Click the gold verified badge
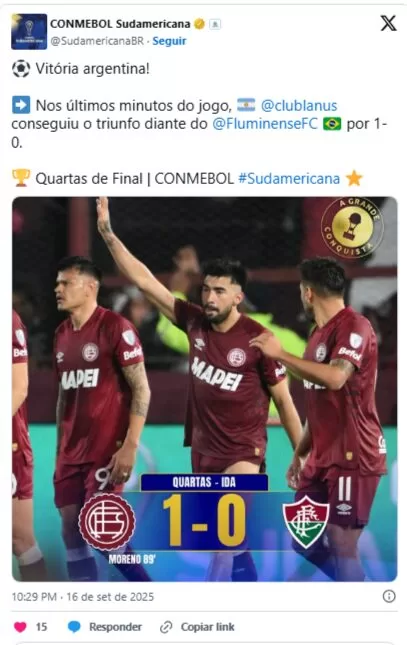 (x=199, y=24)
